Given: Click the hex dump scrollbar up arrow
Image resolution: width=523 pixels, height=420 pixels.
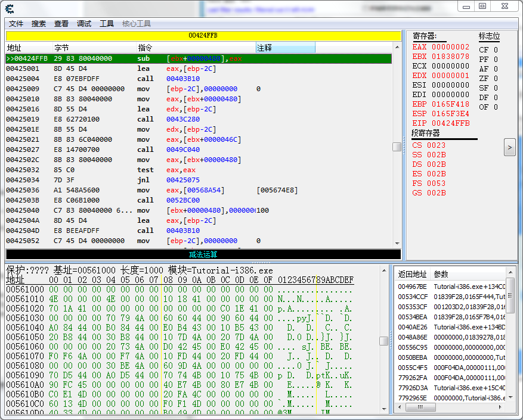Looking at the screenshot, I should coord(385,270).
